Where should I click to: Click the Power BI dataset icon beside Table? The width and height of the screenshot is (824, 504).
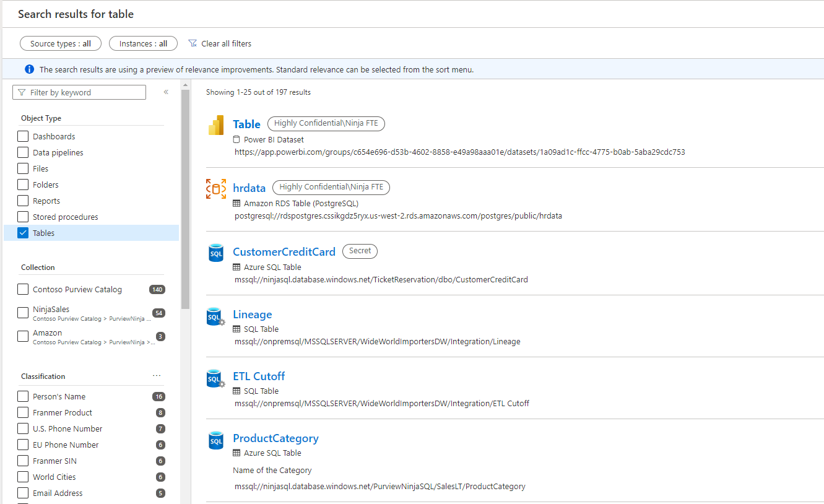216,125
